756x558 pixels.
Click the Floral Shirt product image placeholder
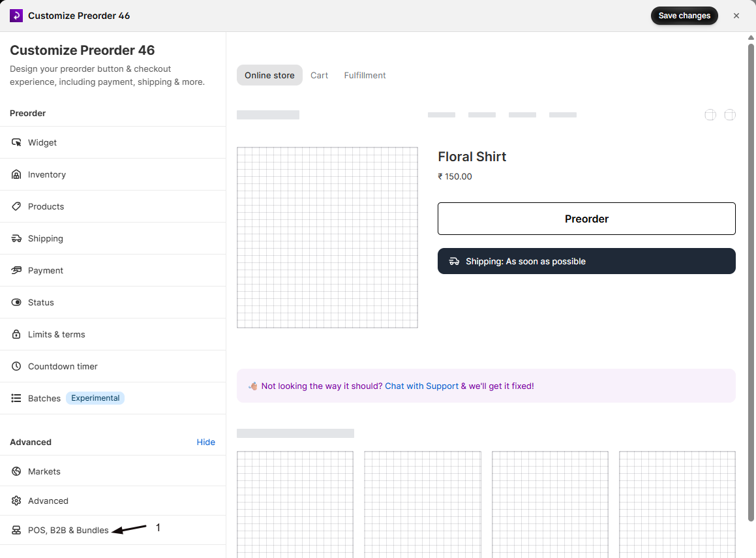(327, 238)
